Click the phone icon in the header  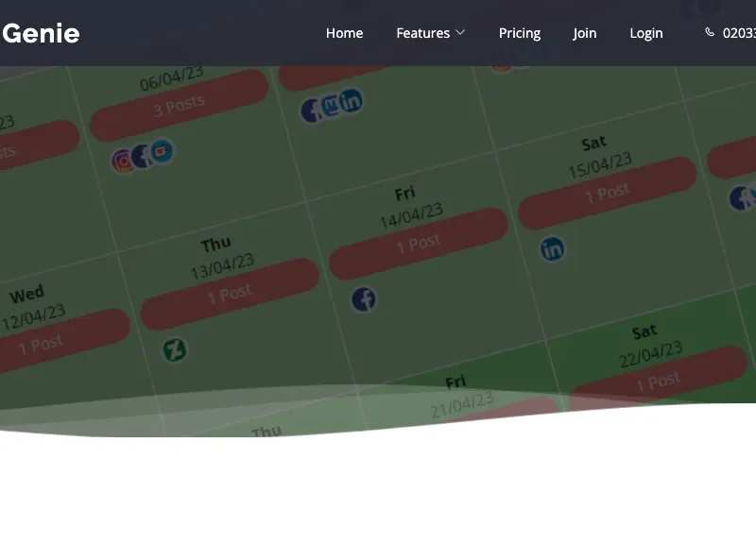tap(710, 32)
